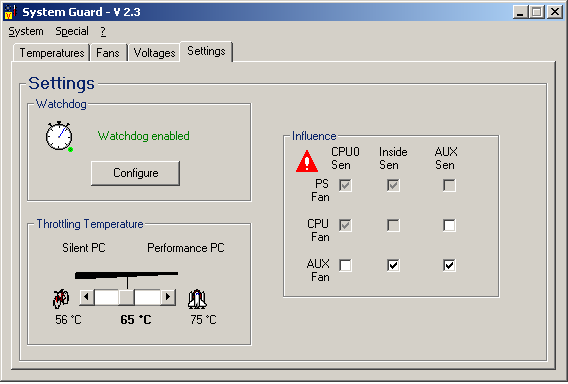Screen dimensions: 568x384
Task: Click the Watchdog enabled status text
Action: tap(143, 136)
